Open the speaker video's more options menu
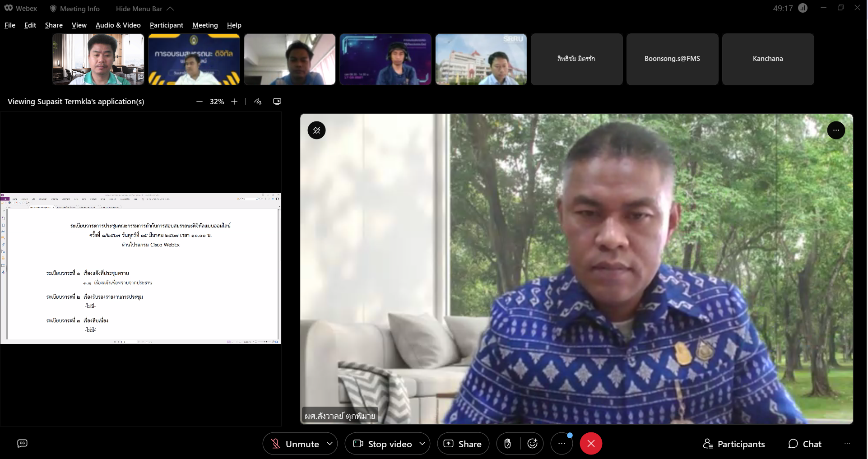 pos(836,130)
